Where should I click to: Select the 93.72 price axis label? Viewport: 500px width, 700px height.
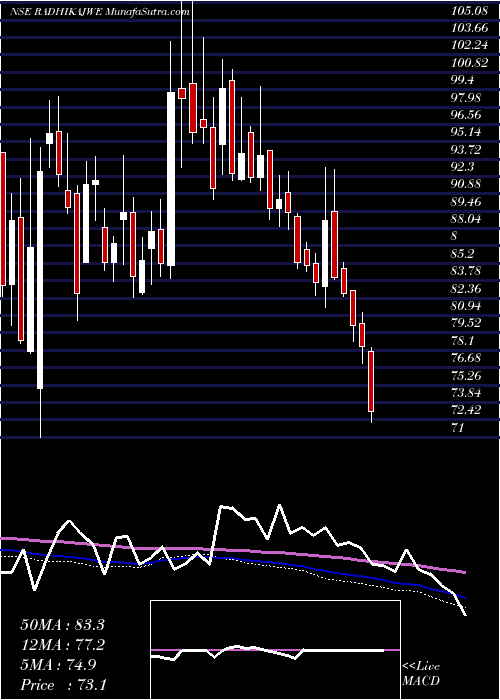tap(467, 150)
